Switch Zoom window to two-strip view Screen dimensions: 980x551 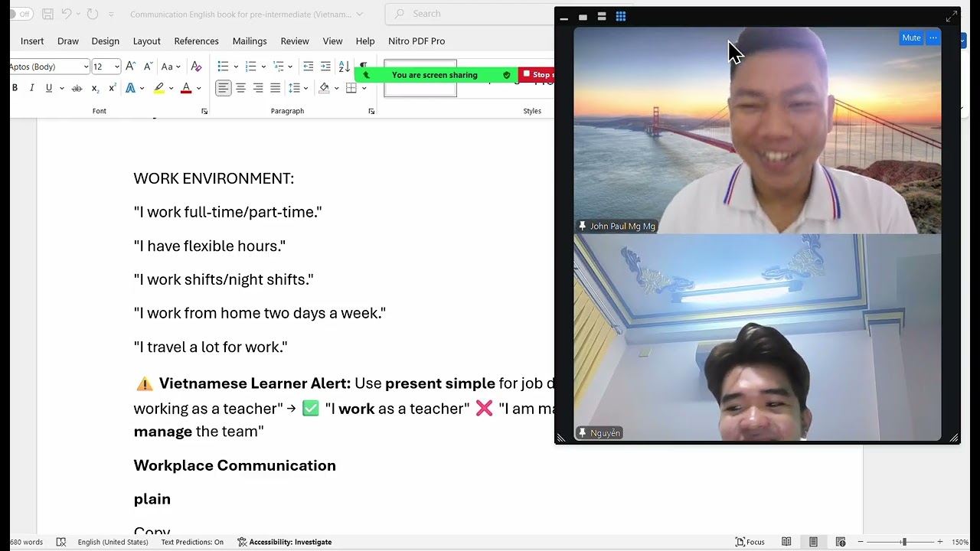(x=602, y=17)
